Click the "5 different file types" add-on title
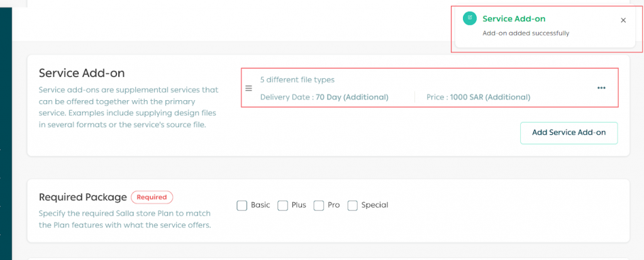This screenshot has width=644, height=260. (297, 80)
